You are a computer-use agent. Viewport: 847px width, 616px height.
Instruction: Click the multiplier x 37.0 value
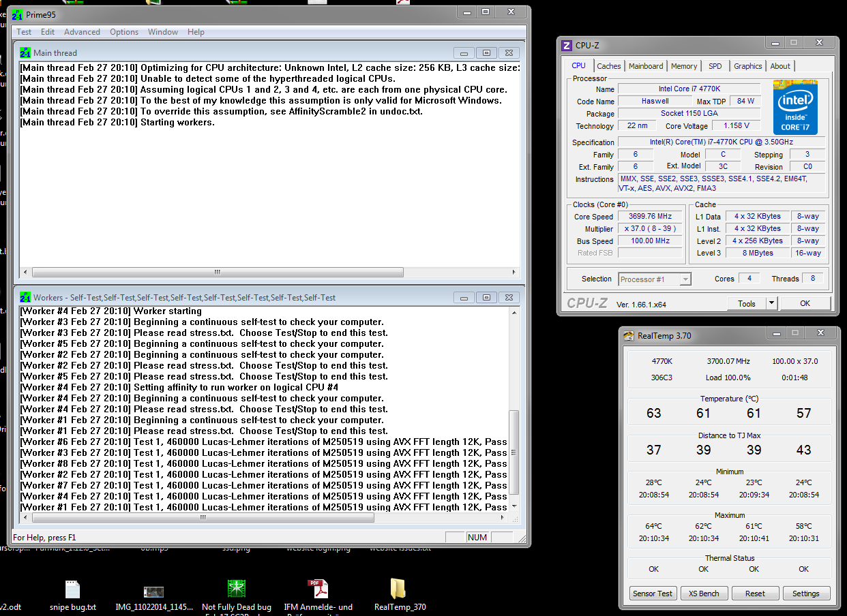pyautogui.click(x=651, y=229)
